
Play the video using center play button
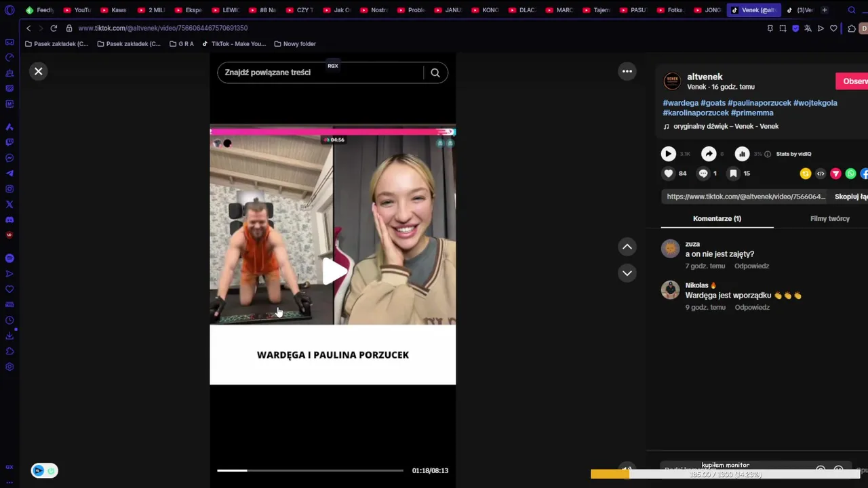click(334, 271)
